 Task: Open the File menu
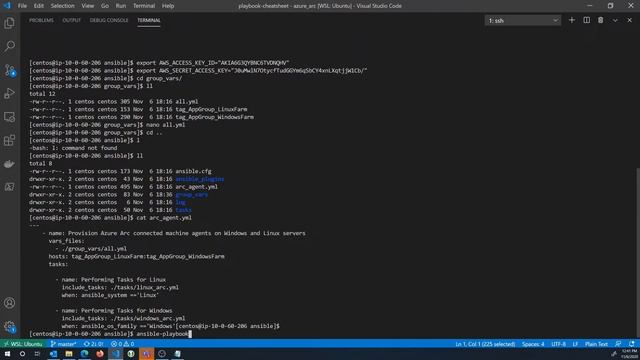(22, 6)
